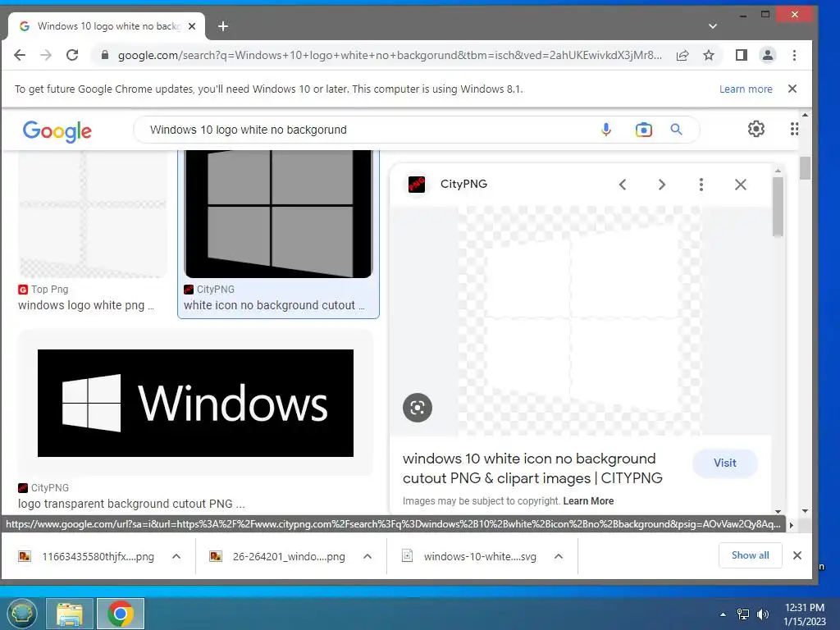Image resolution: width=840 pixels, height=630 pixels.
Task: Share this page from the address bar
Action: (682, 55)
